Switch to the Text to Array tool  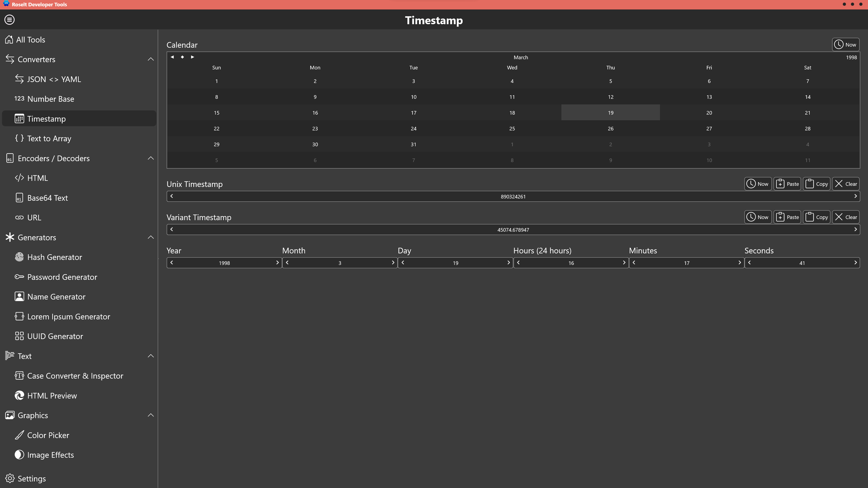pos(49,138)
